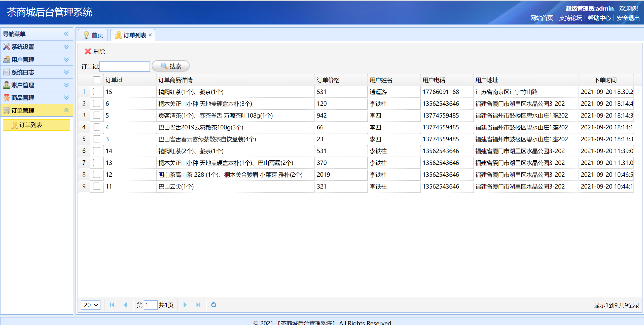Click the 搜索 search button
The height and width of the screenshot is (325, 644).
click(x=171, y=66)
